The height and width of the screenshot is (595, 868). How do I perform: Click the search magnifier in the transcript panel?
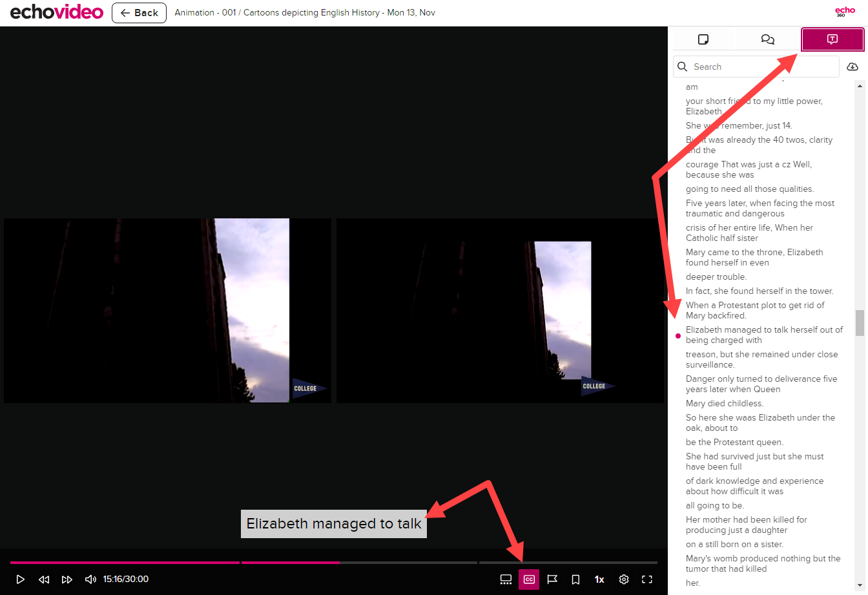click(x=682, y=67)
